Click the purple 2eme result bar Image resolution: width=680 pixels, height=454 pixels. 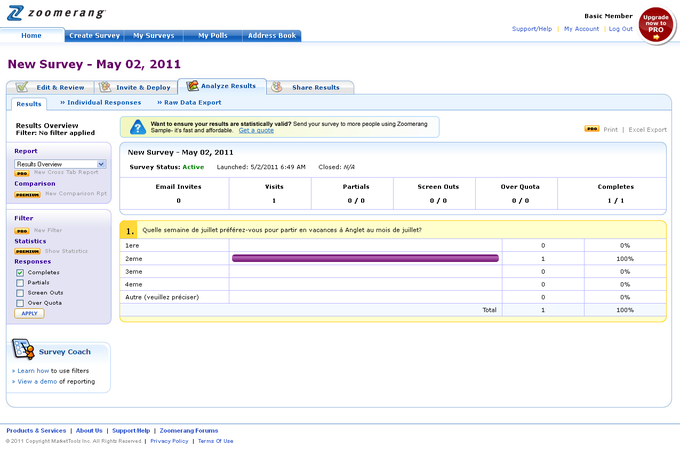click(x=365, y=258)
